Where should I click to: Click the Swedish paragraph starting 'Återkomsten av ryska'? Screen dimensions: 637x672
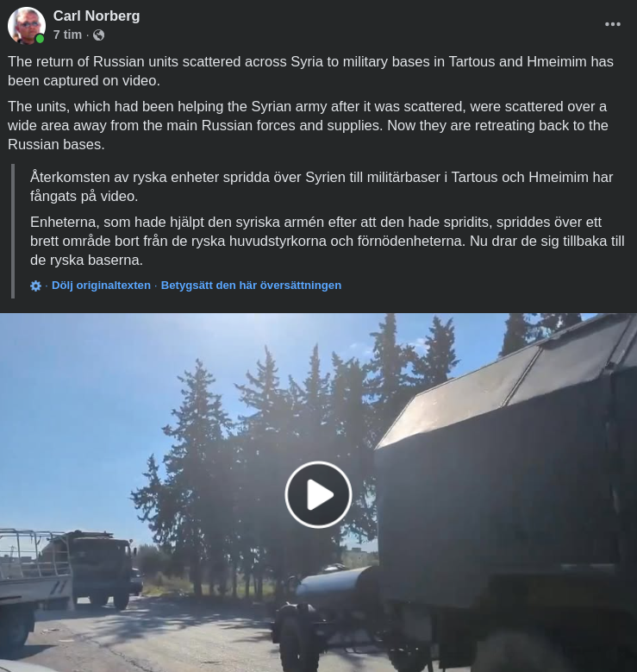pyautogui.click(x=322, y=186)
